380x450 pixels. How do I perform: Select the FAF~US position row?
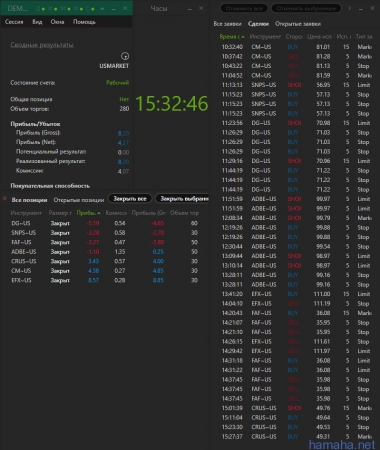pyautogui.click(x=105, y=242)
